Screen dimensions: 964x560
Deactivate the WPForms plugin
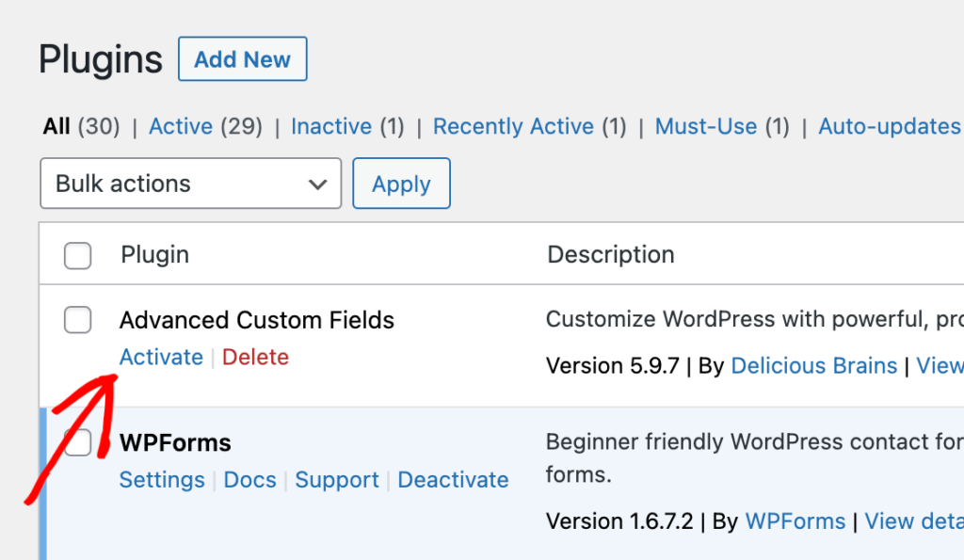(x=453, y=480)
